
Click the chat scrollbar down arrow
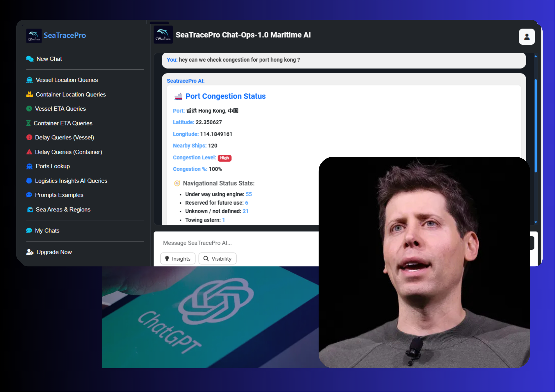pos(536,222)
